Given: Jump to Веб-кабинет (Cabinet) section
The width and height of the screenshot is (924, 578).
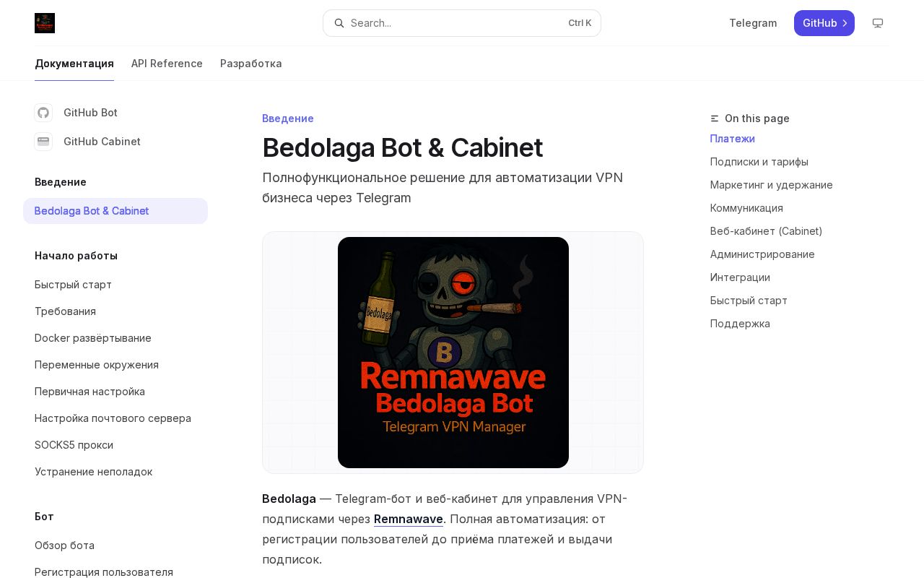Looking at the screenshot, I should pos(767,231).
